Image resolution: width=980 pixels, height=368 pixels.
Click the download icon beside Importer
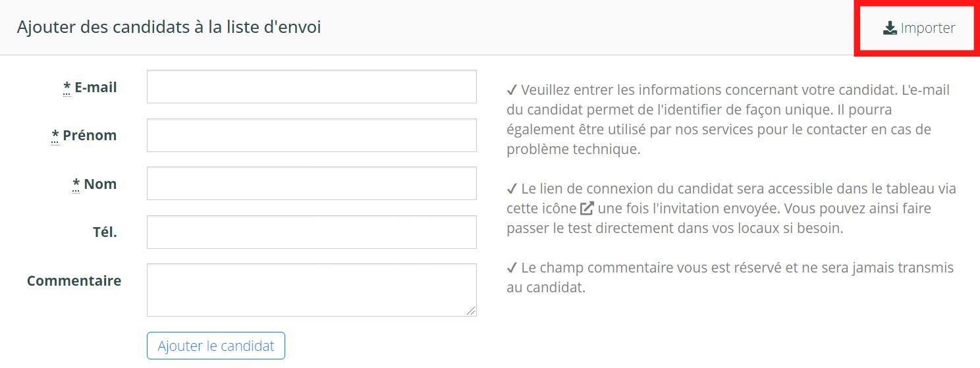click(x=890, y=28)
